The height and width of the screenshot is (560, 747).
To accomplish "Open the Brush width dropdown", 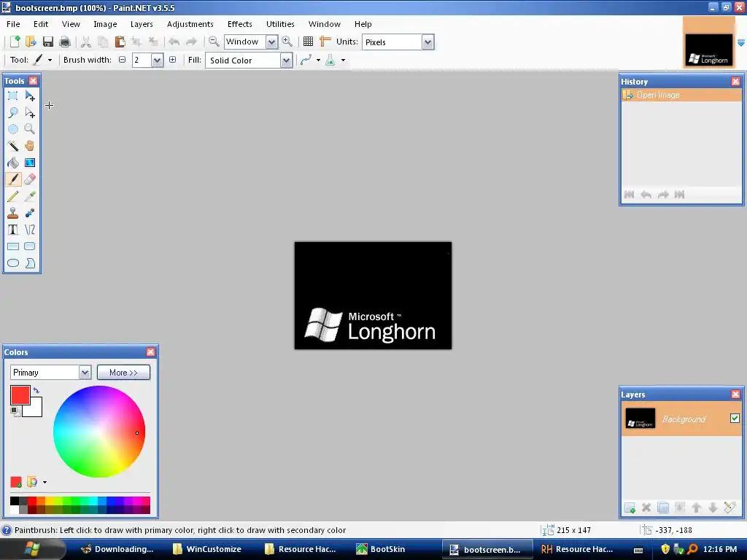I will click(x=158, y=60).
